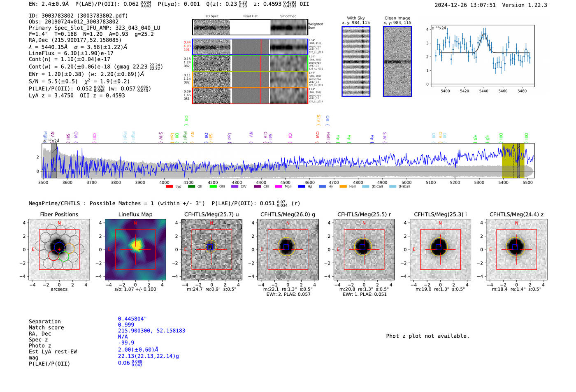Click the (K)CaII legend swatch
The width and height of the screenshot is (576, 392).
pos(366,187)
